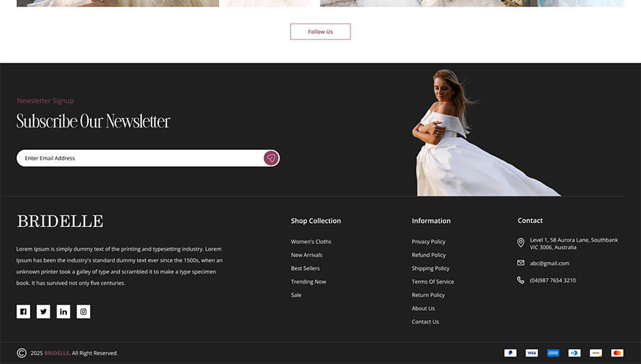Image resolution: width=641 pixels, height=364 pixels.
Task: Click the envelope icon beside abc@gmail.com
Action: [x=521, y=263]
